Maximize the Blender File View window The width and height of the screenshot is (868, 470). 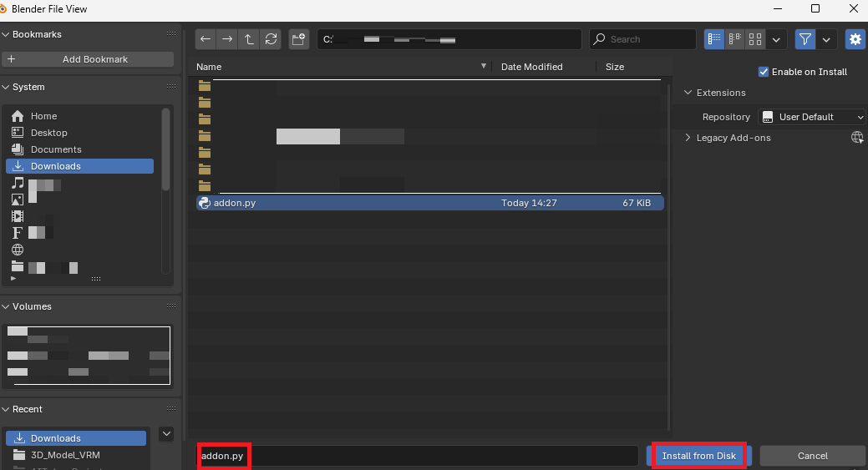coord(815,9)
